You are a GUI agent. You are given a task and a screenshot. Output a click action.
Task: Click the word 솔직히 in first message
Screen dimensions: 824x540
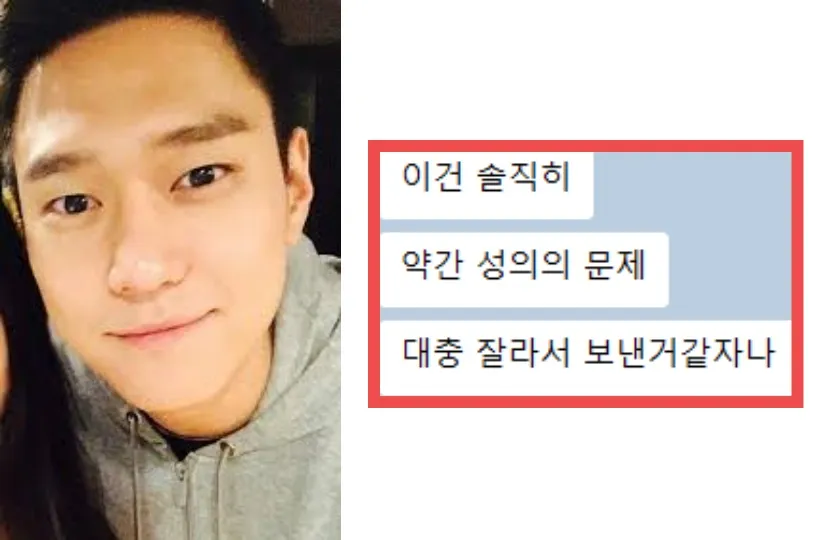pyautogui.click(x=524, y=176)
